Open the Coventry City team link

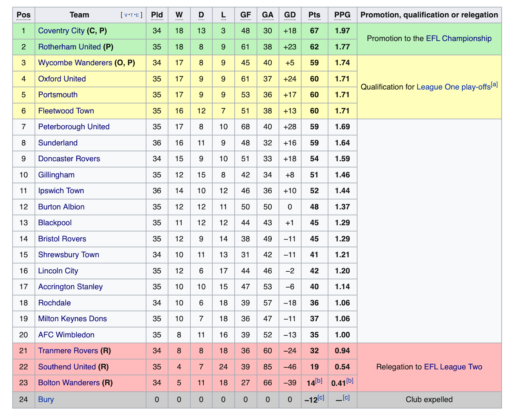pyautogui.click(x=61, y=31)
